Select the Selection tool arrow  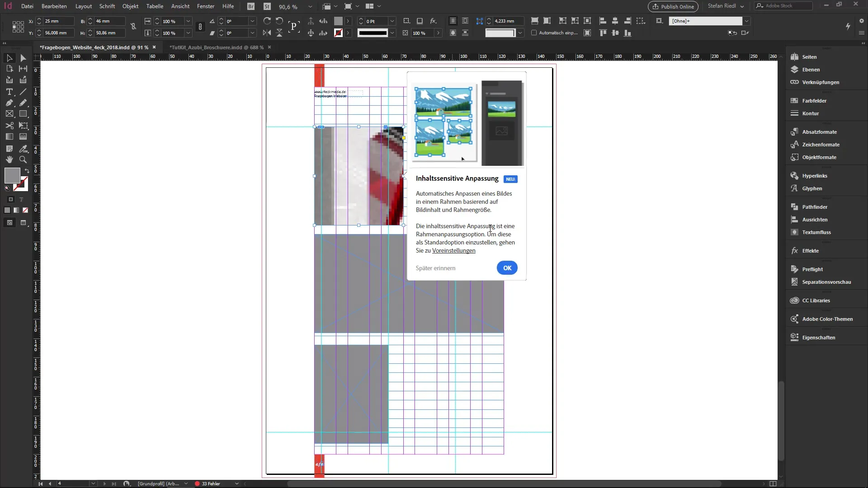pyautogui.click(x=9, y=58)
